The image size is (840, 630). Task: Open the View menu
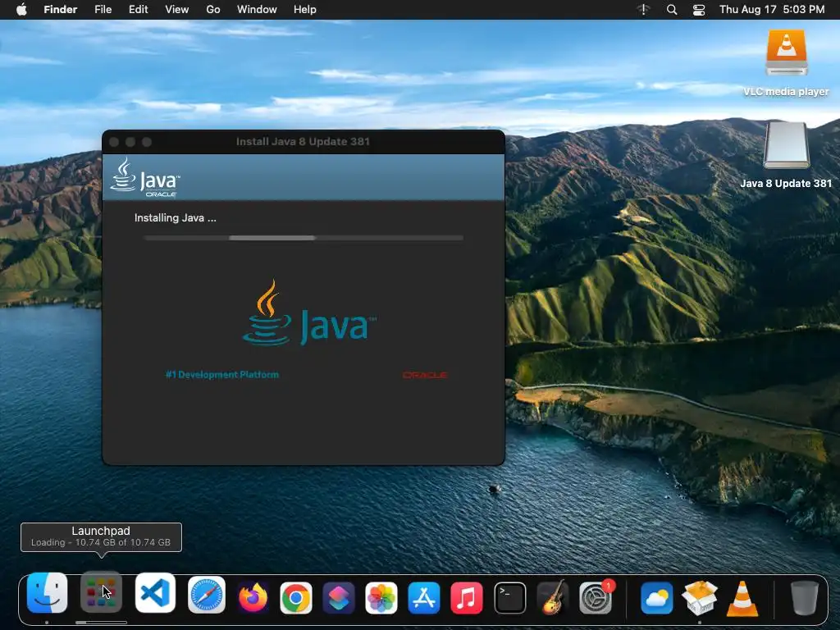[177, 10]
